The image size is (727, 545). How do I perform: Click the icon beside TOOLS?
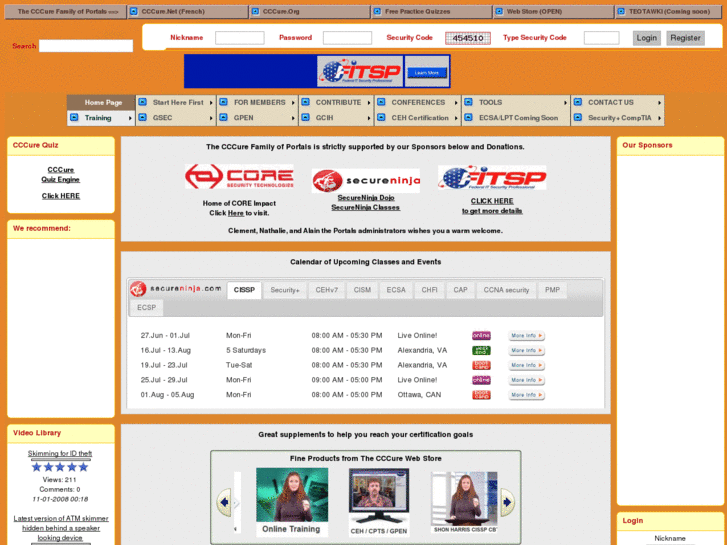[x=468, y=102]
